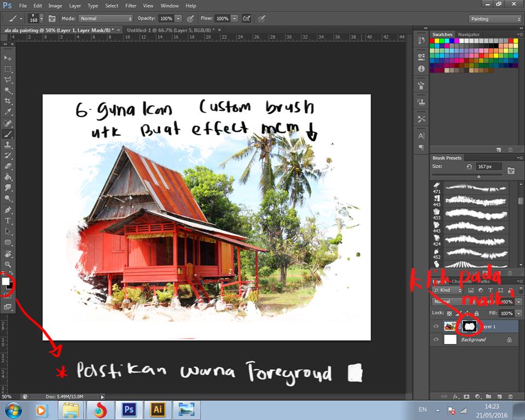
Task: Open the Painting workspace dropdown
Action: point(494,19)
